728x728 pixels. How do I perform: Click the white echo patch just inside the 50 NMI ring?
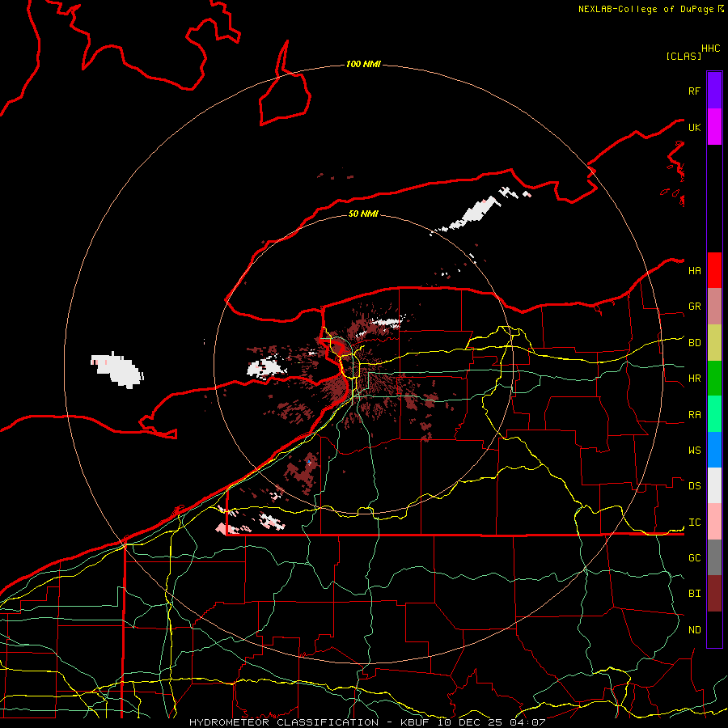pos(266,367)
